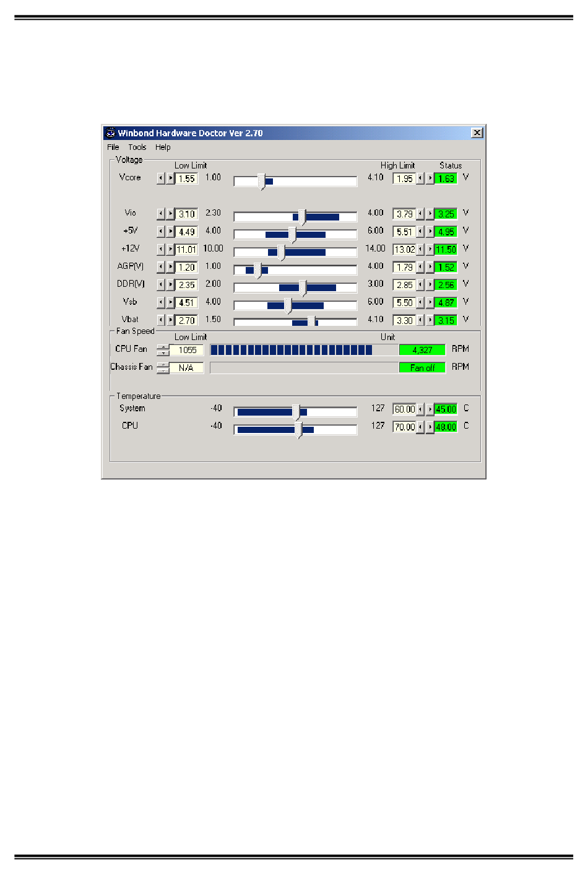
Task: Click right arrow of Vsb low limit
Action: pos(170,302)
